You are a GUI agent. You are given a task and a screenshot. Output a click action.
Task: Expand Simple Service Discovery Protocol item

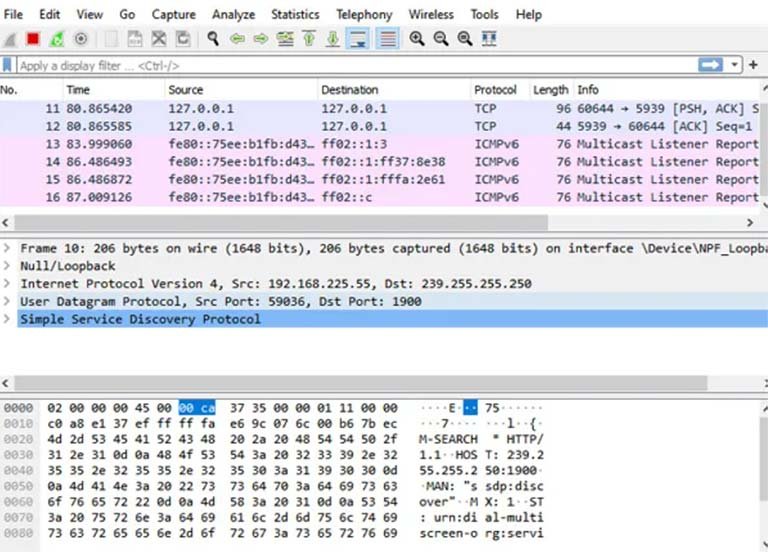coord(7,319)
